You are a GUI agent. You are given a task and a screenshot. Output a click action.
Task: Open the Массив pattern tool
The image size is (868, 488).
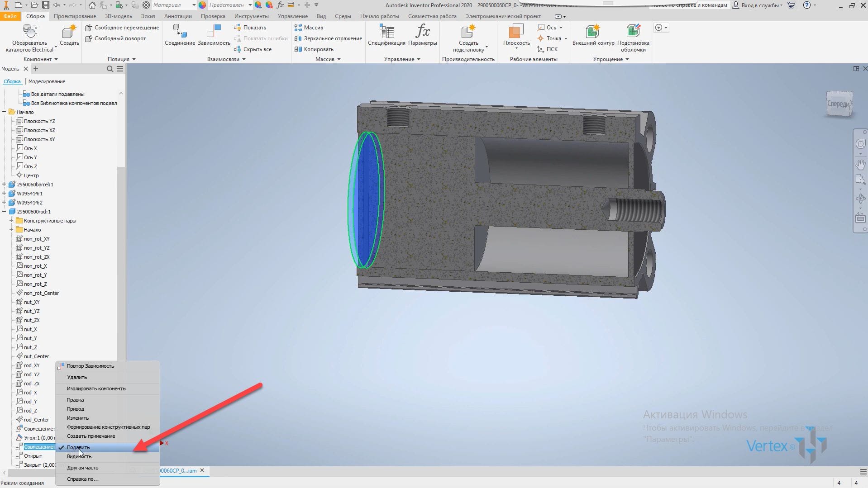(309, 28)
